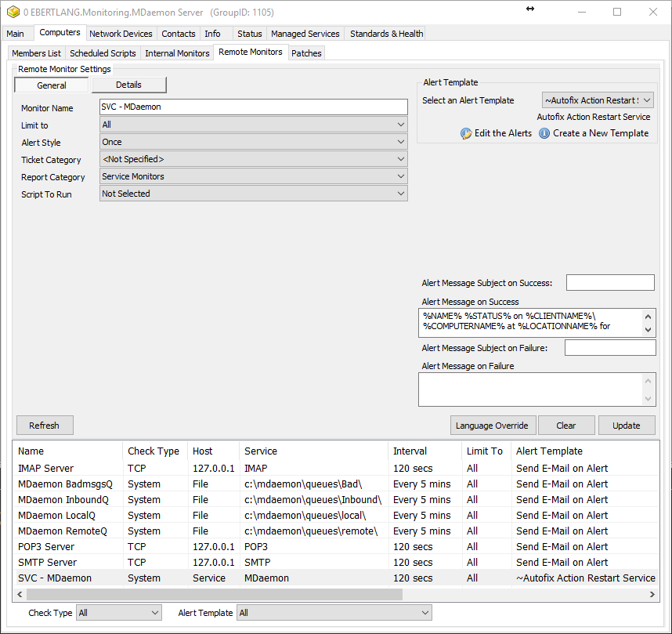Click into the Monitor Name field
Screen dimensions: 672x634
[x=253, y=107]
